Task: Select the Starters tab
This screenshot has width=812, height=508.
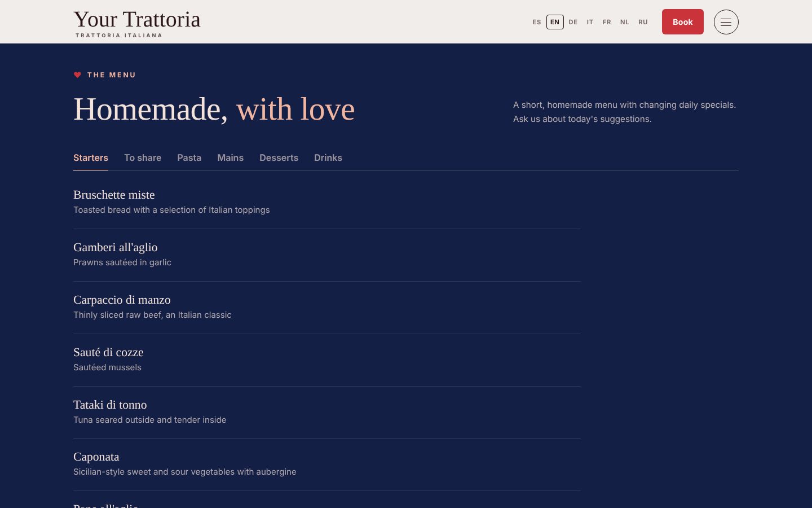Action: [x=91, y=157]
